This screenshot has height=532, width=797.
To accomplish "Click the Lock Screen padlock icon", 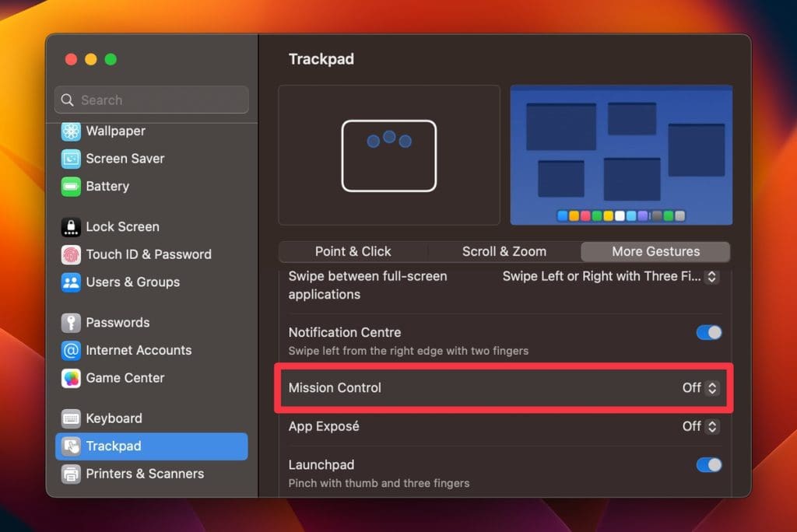I will [x=71, y=226].
